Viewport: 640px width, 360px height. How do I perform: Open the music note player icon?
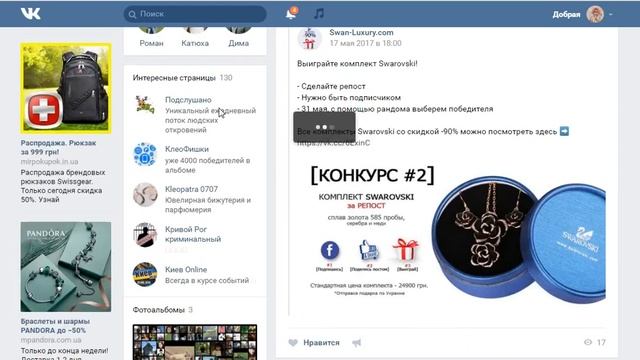(x=319, y=14)
